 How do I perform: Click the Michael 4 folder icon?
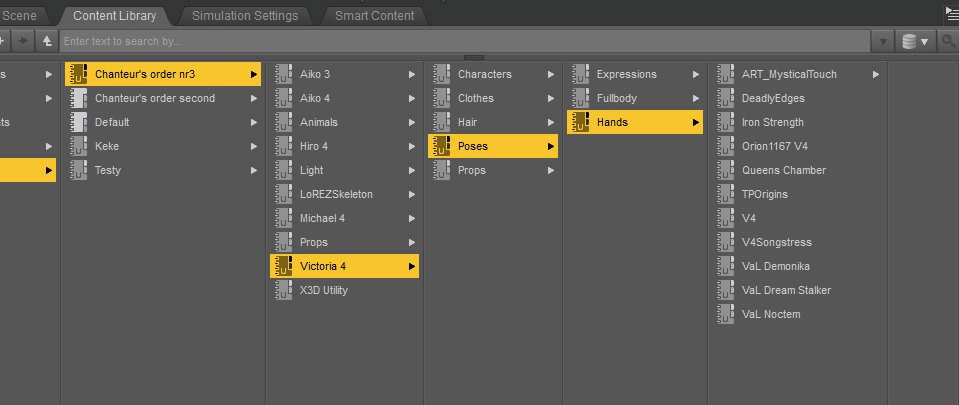(x=284, y=218)
